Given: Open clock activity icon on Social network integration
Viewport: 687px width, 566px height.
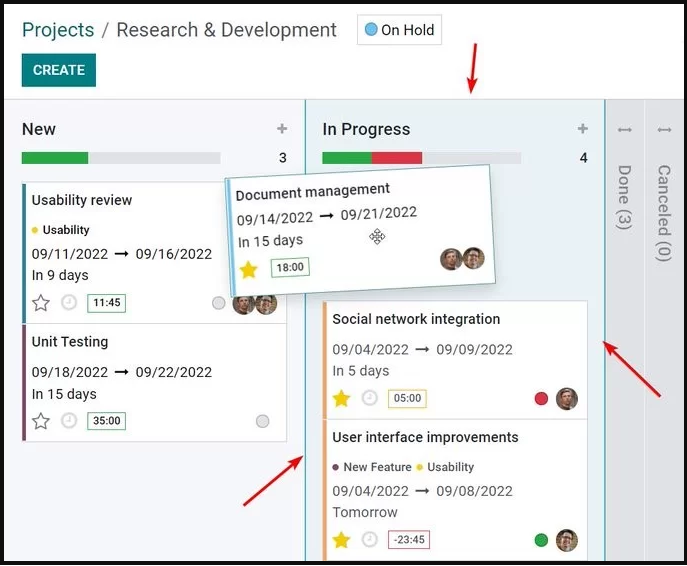Looking at the screenshot, I should point(369,398).
